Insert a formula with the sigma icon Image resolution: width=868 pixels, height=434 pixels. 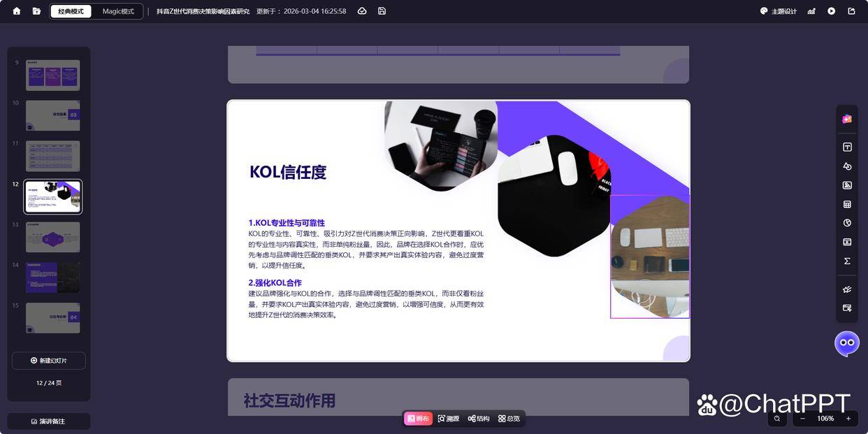847,261
